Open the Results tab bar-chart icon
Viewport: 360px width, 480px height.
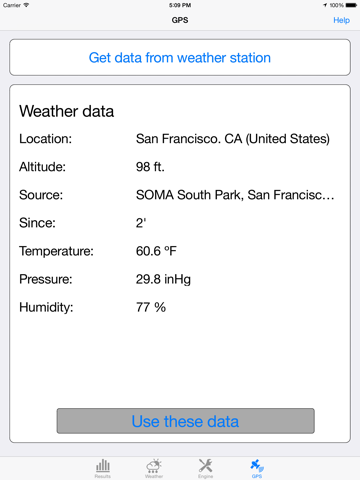103,466
